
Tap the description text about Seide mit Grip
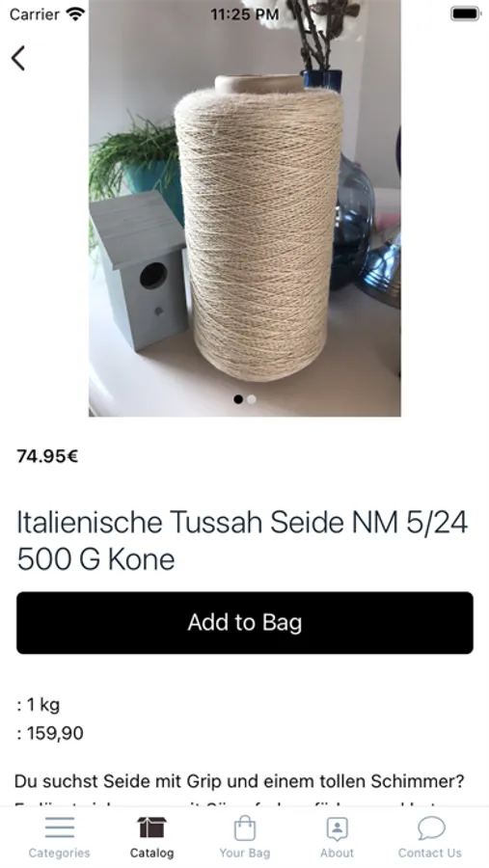(238, 781)
